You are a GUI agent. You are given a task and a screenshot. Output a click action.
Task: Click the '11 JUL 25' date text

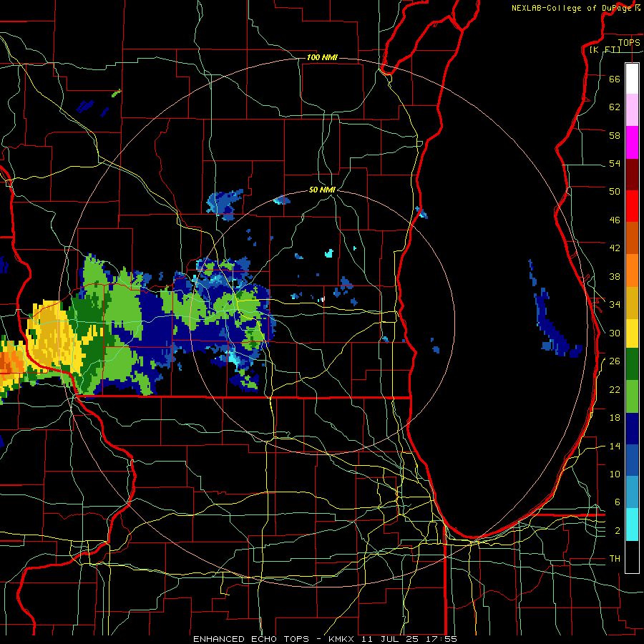click(x=389, y=639)
